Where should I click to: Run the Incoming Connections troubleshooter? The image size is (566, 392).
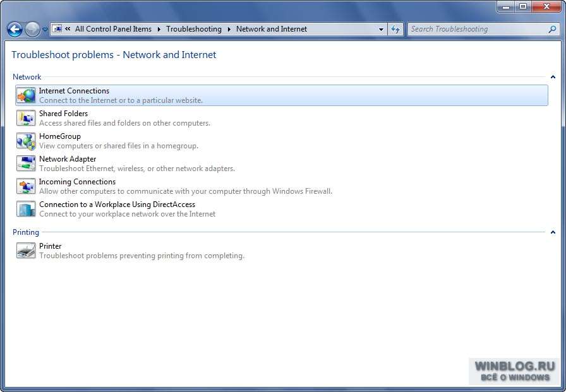[282, 186]
